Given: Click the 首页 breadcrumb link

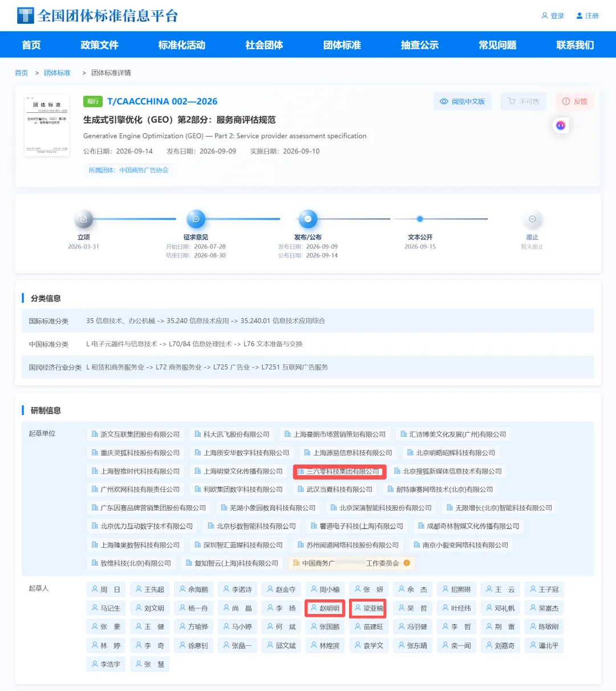Looking at the screenshot, I should click(22, 73).
